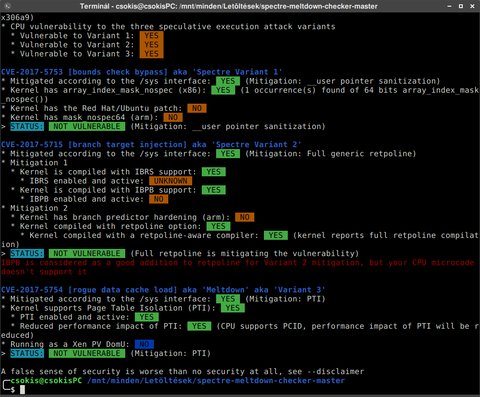The image size is (480, 397).
Task: Click NO badge for 'IBPB enabled and active'
Action: 158,199
